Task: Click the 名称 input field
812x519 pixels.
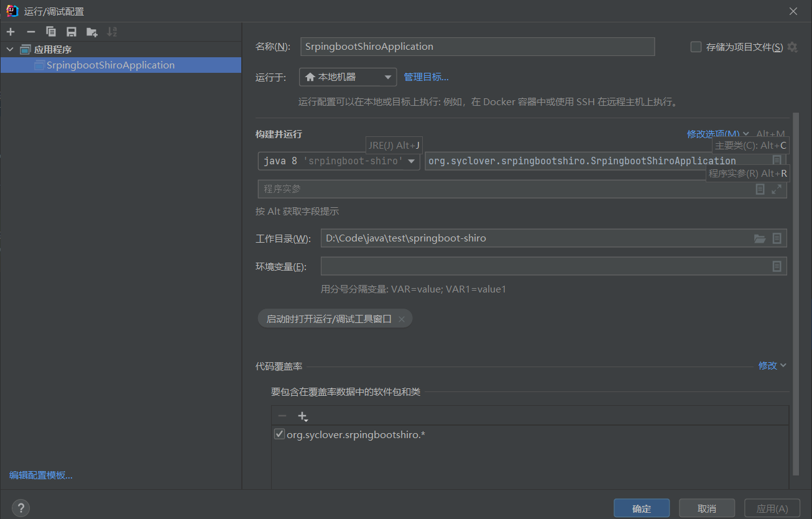Action: 478,47
